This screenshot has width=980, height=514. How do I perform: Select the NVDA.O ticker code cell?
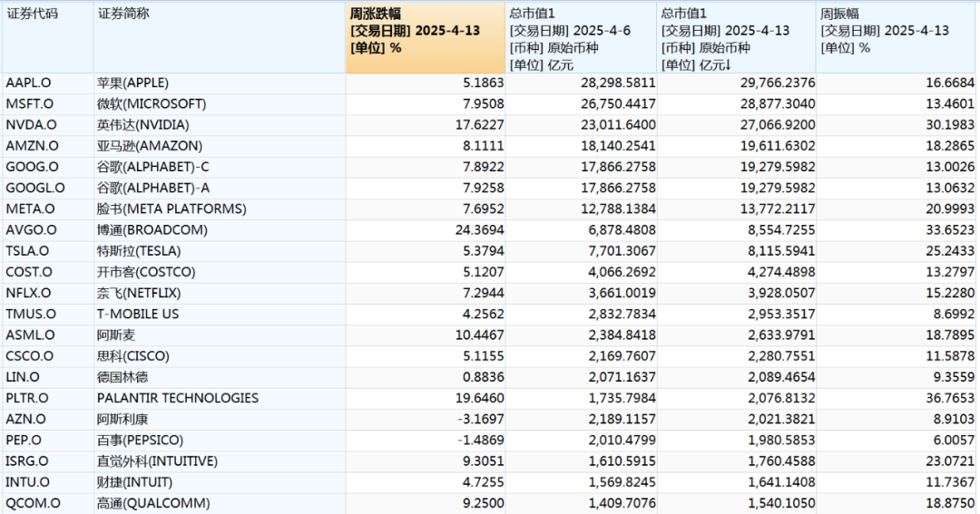point(29,125)
